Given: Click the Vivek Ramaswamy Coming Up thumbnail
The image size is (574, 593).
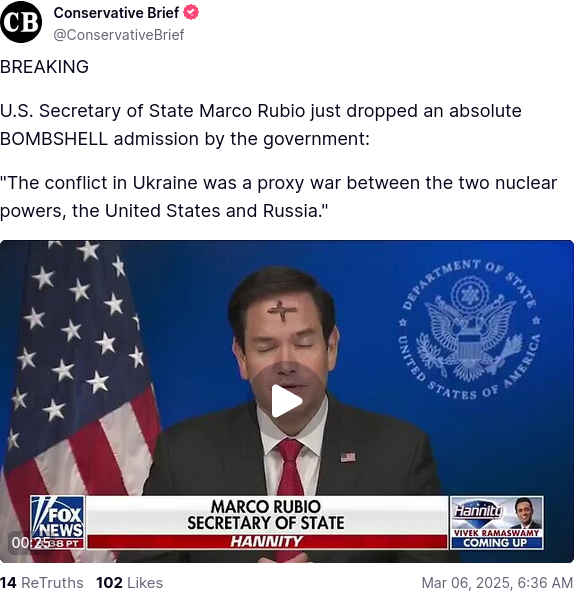Looking at the screenshot, I should coord(497,523).
